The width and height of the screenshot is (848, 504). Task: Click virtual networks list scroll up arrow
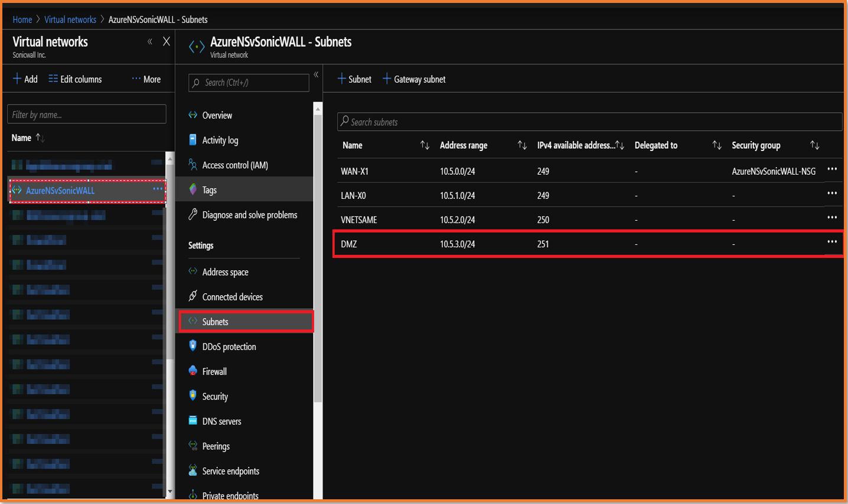(170, 159)
